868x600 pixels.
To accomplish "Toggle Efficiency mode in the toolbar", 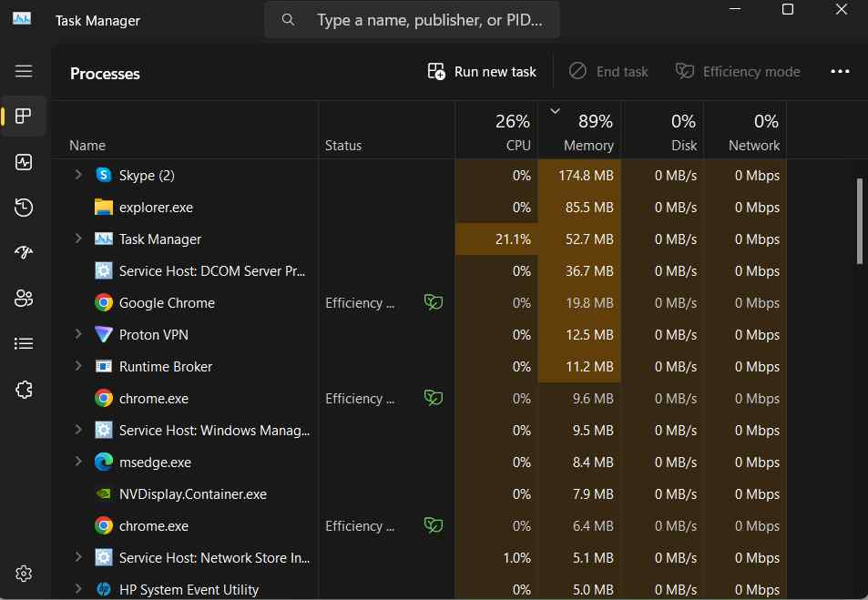I will 737,72.
